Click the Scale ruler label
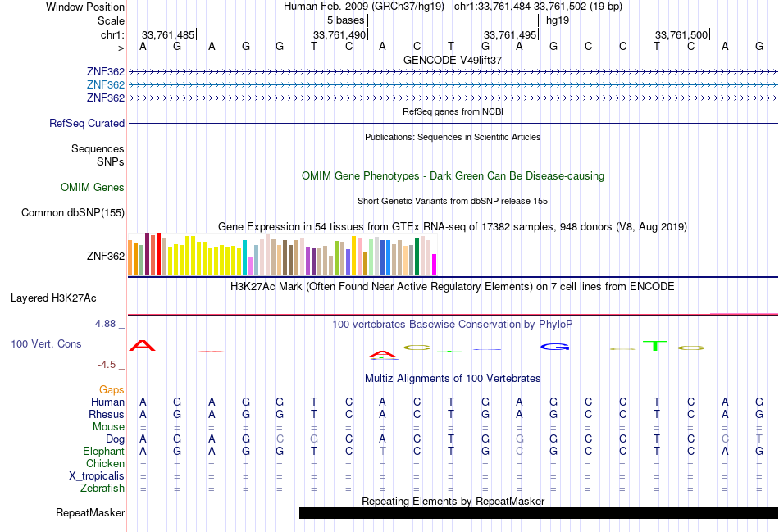 [111, 20]
